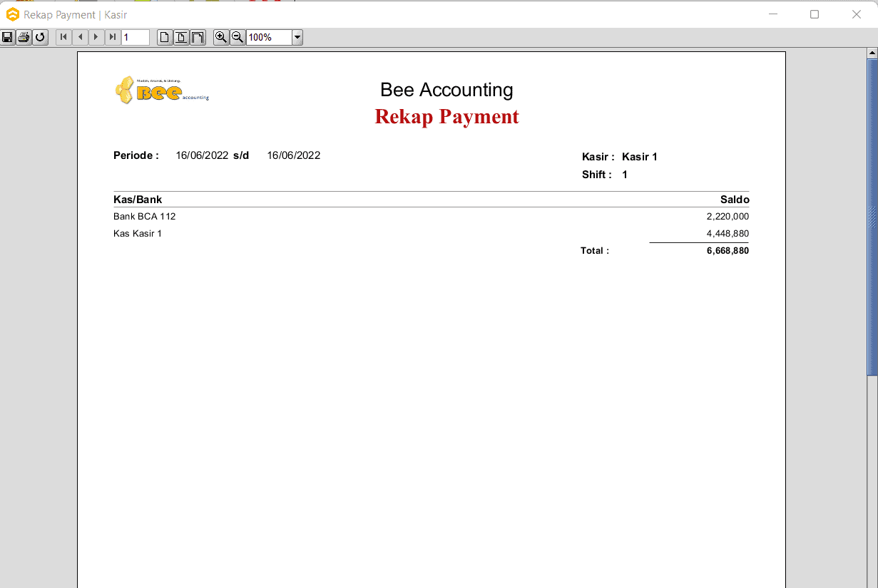The width and height of the screenshot is (878, 588).
Task: Click the Bee Accounting logo image
Action: (162, 91)
